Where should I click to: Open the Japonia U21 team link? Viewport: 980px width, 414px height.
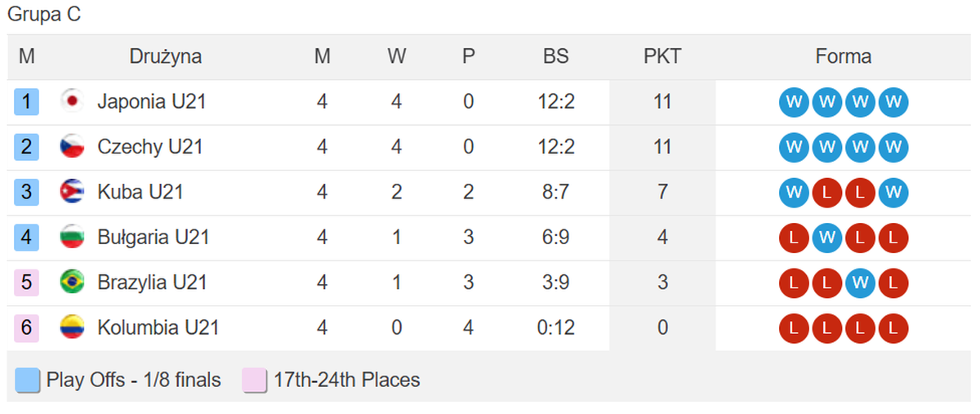tap(151, 102)
